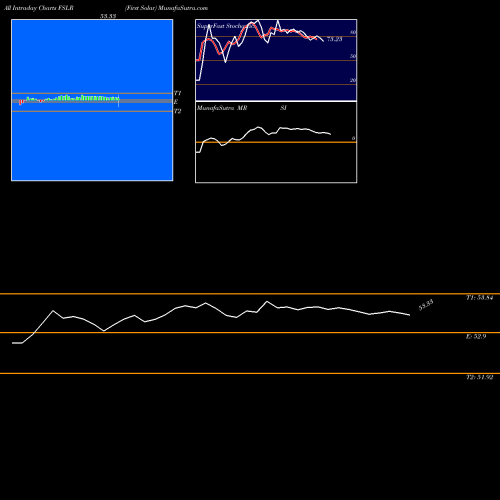Click the T1 label beside the blue chart

pos(177,93)
